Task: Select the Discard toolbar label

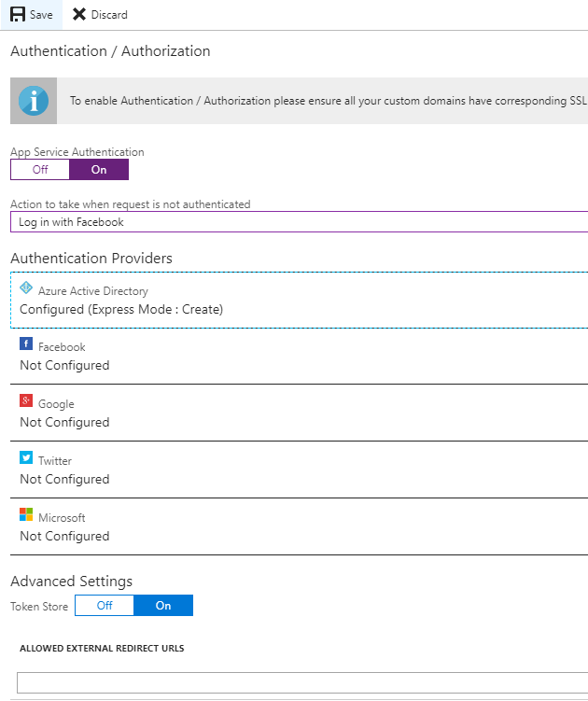Action: [109, 15]
